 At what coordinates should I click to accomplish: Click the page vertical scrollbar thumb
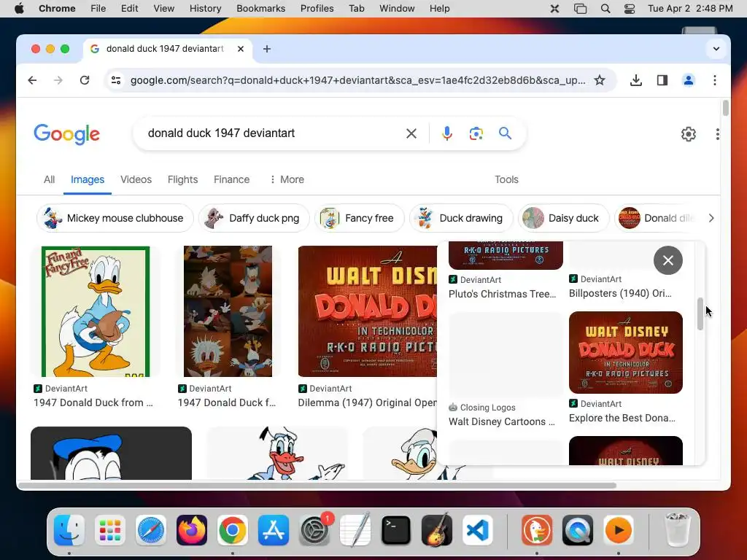[x=725, y=108]
